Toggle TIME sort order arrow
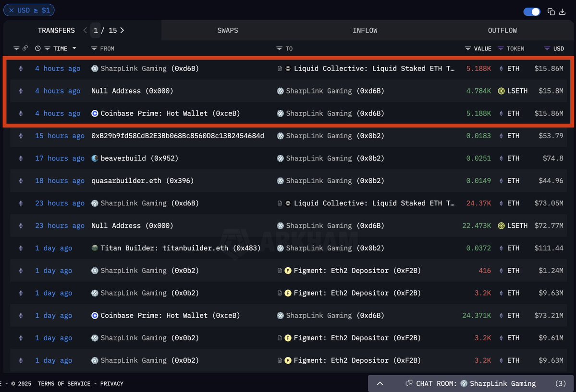576x392 pixels. (74, 48)
